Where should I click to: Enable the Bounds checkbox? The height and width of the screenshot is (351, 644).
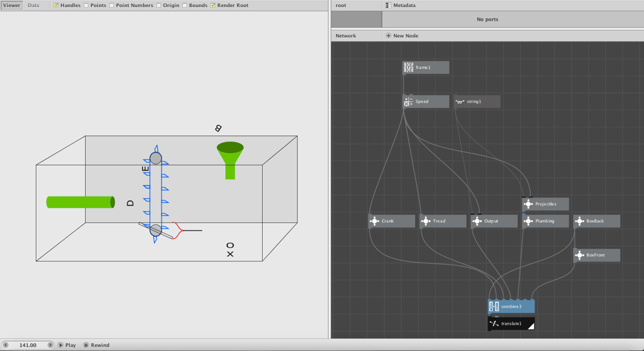184,5
